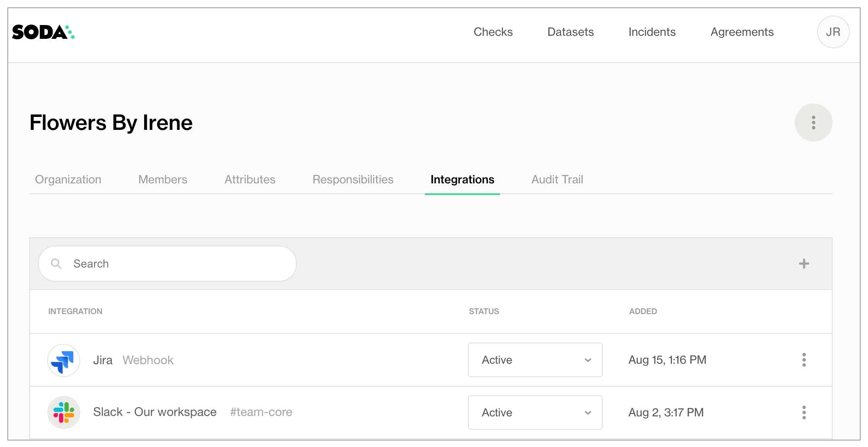Expand the Slack status dropdown
This screenshot has width=868, height=447.
(x=535, y=412)
